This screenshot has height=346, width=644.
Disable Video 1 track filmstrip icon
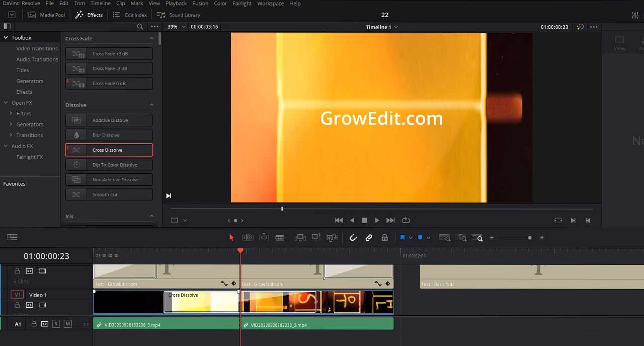42,305
